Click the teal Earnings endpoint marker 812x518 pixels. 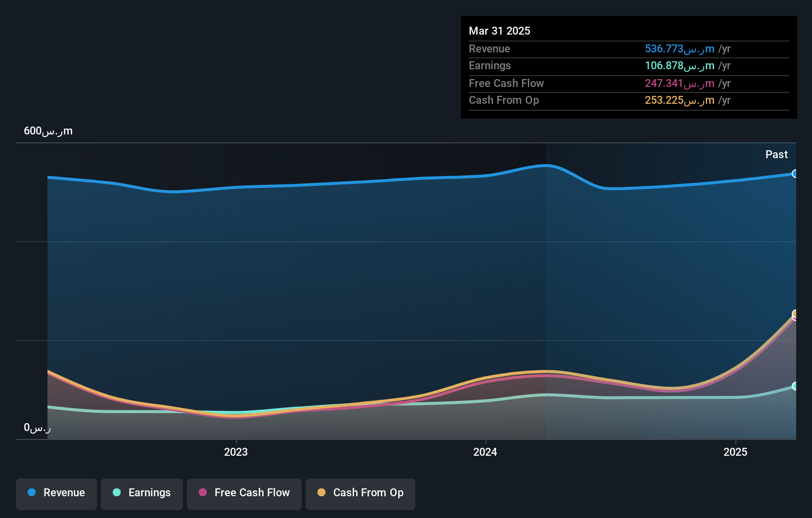(x=795, y=386)
